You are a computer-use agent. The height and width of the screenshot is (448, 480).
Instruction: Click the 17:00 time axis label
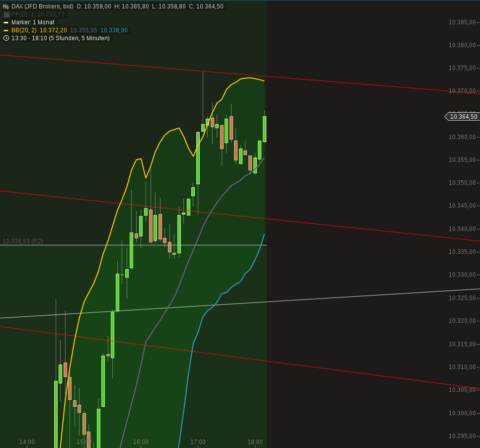tap(198, 442)
